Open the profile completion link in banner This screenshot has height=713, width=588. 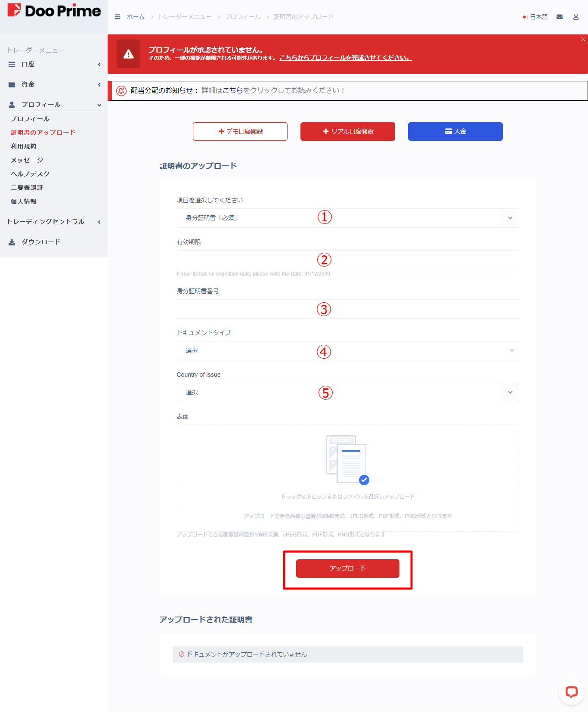345,58
